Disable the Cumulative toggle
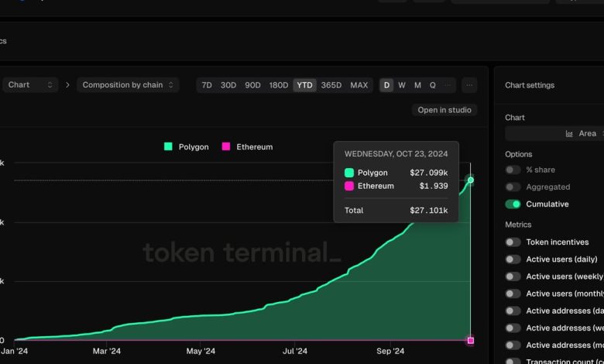The image size is (604, 364). coord(513,204)
